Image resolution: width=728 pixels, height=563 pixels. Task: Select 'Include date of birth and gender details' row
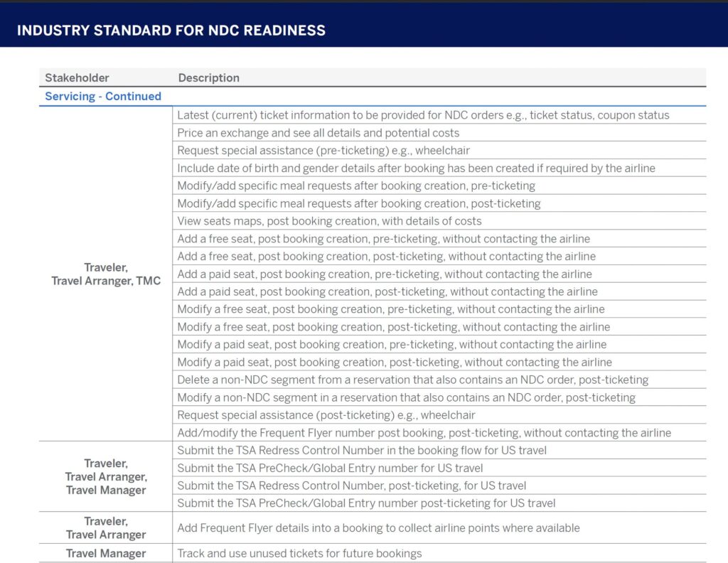(439, 168)
